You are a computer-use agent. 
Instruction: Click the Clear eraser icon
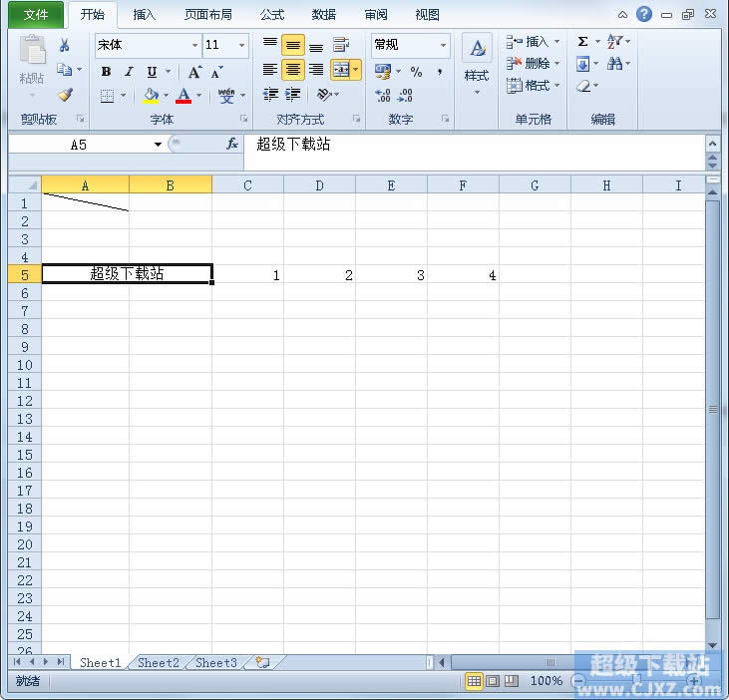tap(583, 86)
